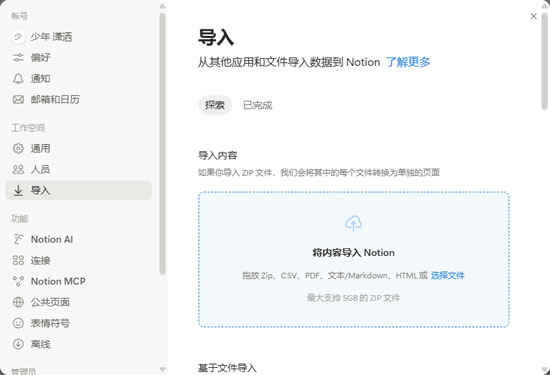This screenshot has height=375, width=550.
Task: Click the 了解更多 link
Action: click(408, 62)
